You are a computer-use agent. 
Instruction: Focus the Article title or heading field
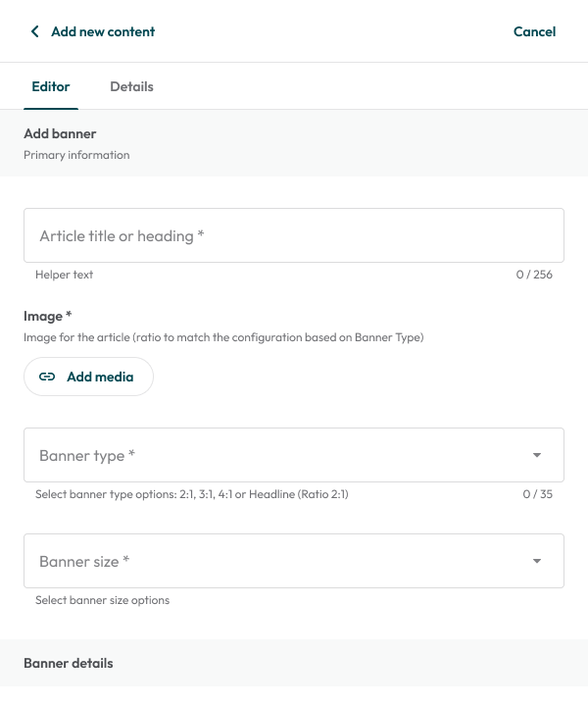(293, 235)
